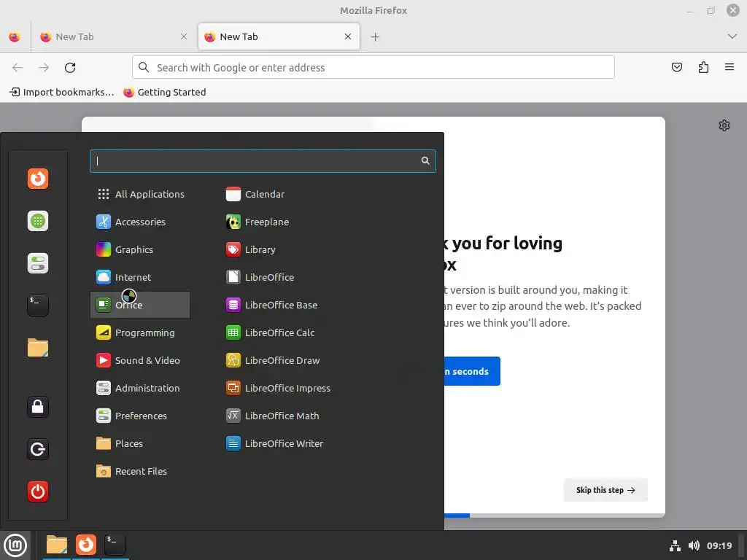The image size is (747, 560).
Task: Click the red power/shut down icon
Action: point(38,492)
